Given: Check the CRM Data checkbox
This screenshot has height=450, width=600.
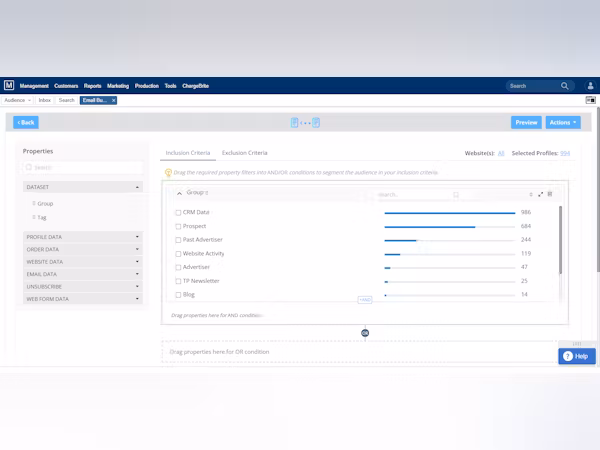Looking at the screenshot, I should [178, 212].
